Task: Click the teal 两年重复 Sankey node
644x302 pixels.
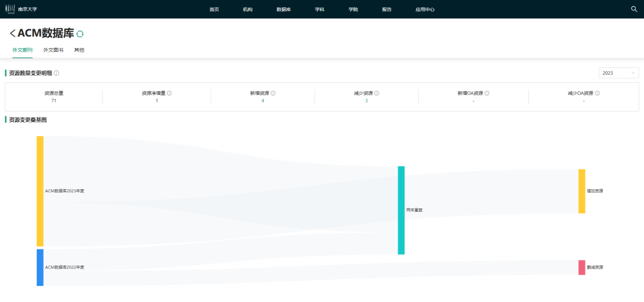Action: pos(401,210)
